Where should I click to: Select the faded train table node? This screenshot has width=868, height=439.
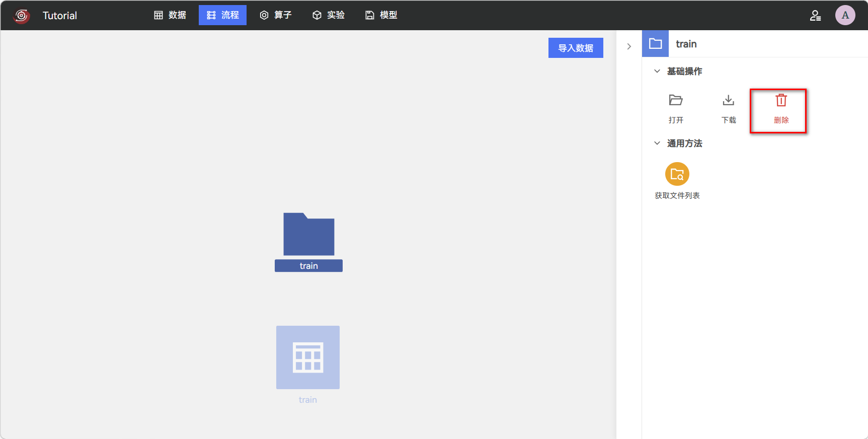(x=308, y=357)
